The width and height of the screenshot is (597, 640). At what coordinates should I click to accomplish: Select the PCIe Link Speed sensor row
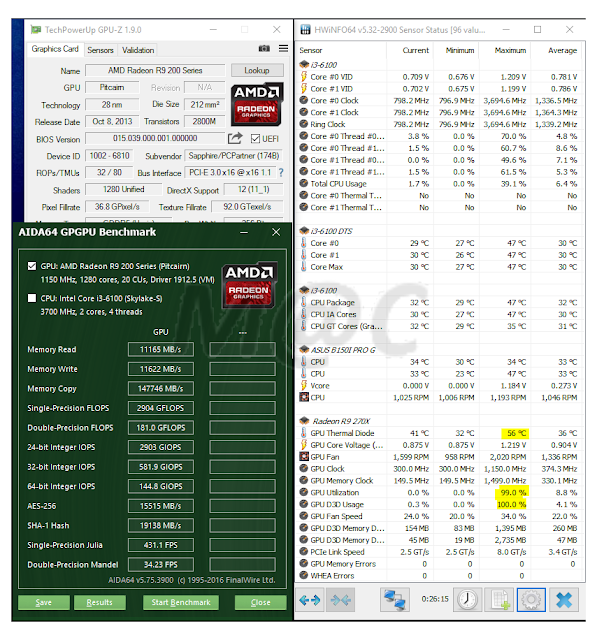tap(439, 552)
